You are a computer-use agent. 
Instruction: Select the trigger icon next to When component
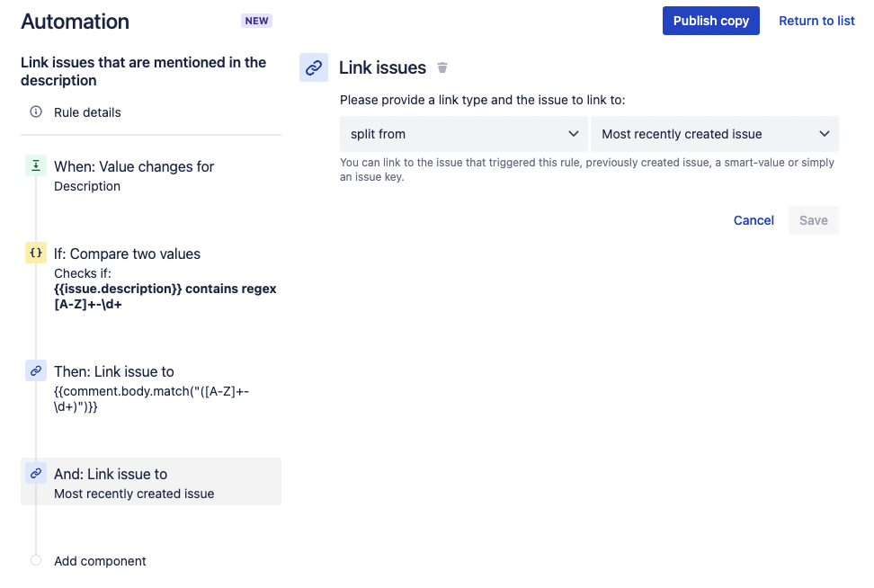coord(35,165)
